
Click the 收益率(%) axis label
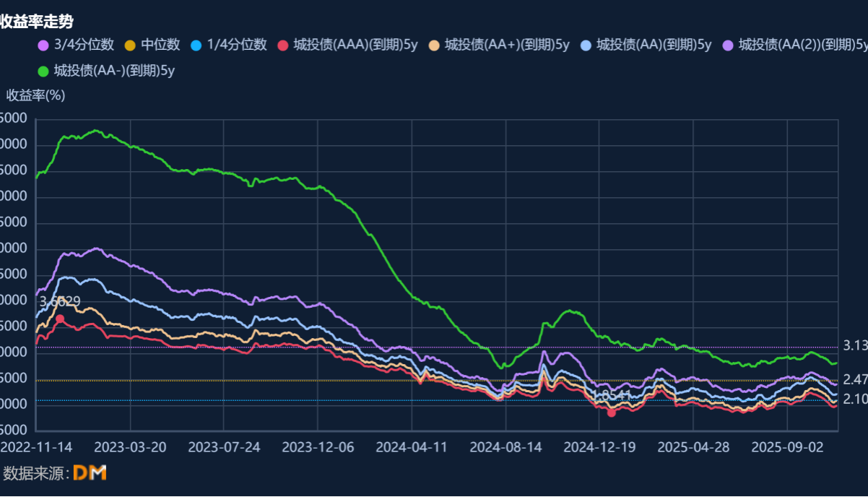point(35,95)
